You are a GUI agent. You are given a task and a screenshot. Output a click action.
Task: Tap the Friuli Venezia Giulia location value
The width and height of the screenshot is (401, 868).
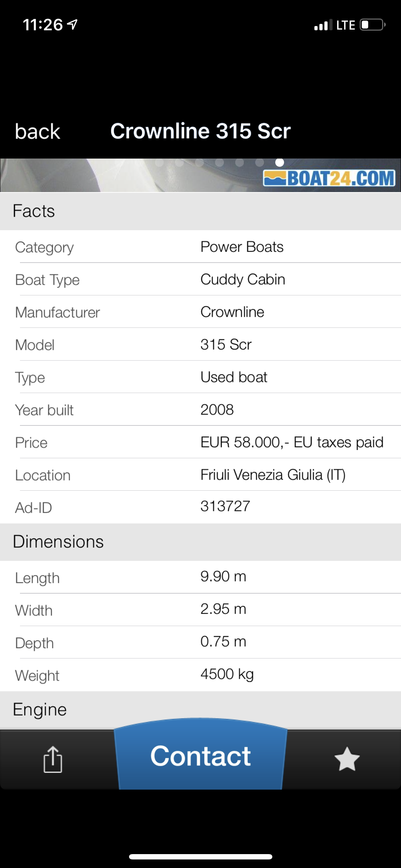(273, 475)
